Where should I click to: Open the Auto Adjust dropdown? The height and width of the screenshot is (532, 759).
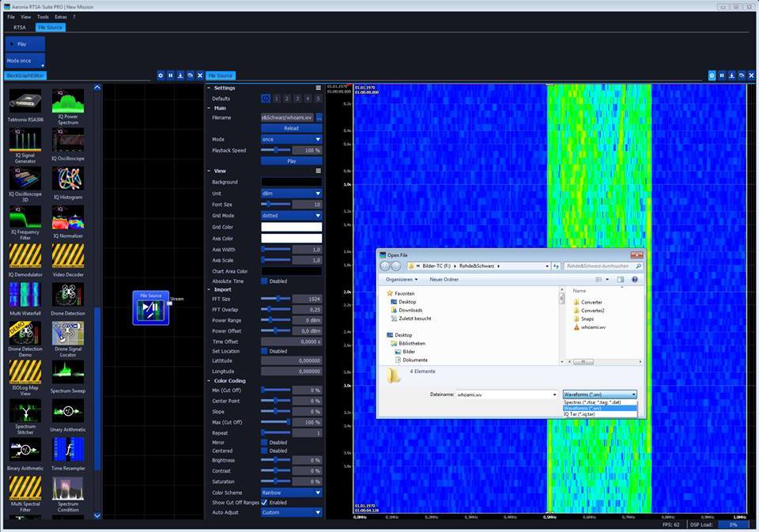(292, 512)
